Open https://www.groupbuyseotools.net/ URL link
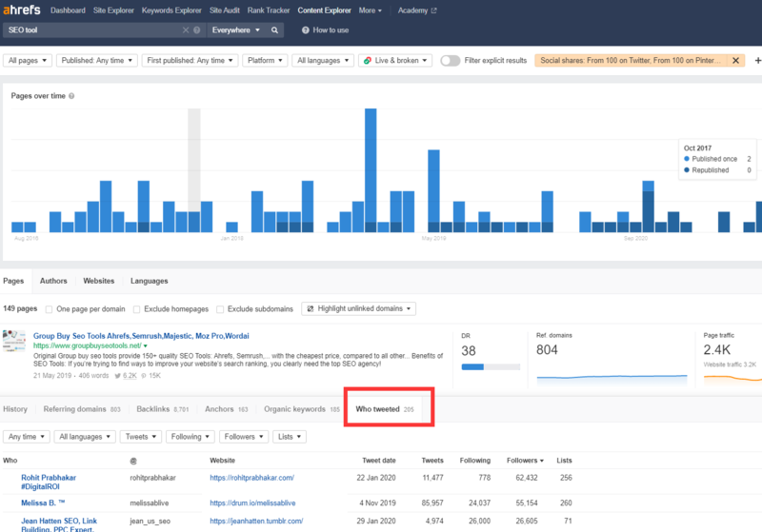Viewport: 762px width, 532px height. click(x=87, y=346)
